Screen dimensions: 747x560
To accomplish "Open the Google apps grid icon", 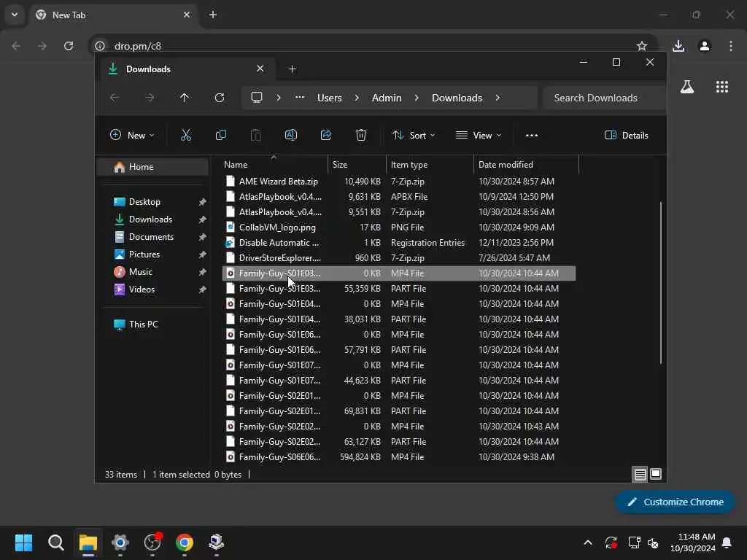I will click(722, 87).
